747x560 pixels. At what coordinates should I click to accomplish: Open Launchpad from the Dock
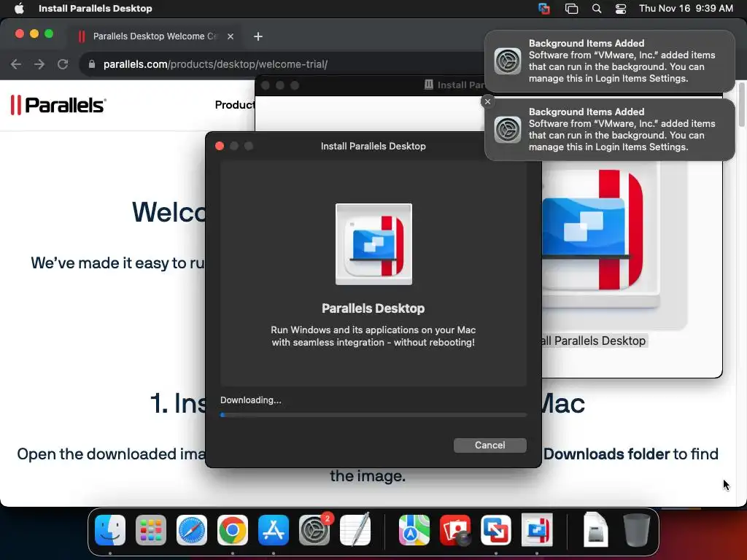coord(151,530)
